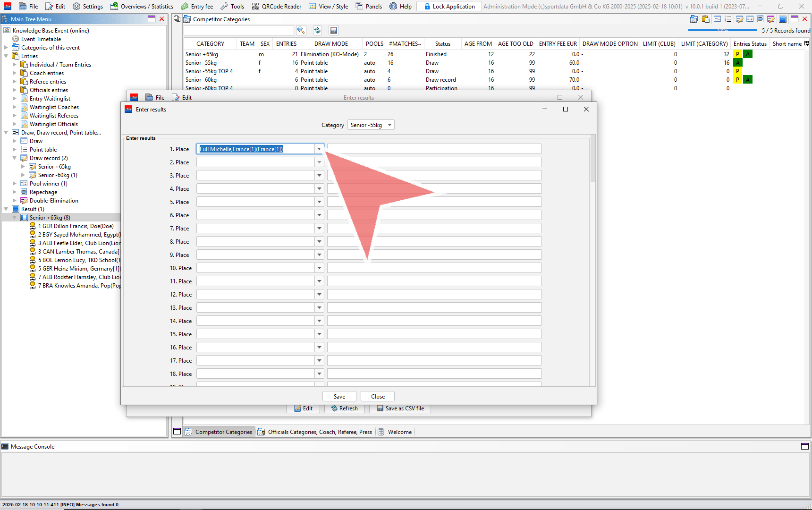Collapse the Draw record (2) tree node
The height and width of the screenshot is (510, 812).
[x=15, y=158]
